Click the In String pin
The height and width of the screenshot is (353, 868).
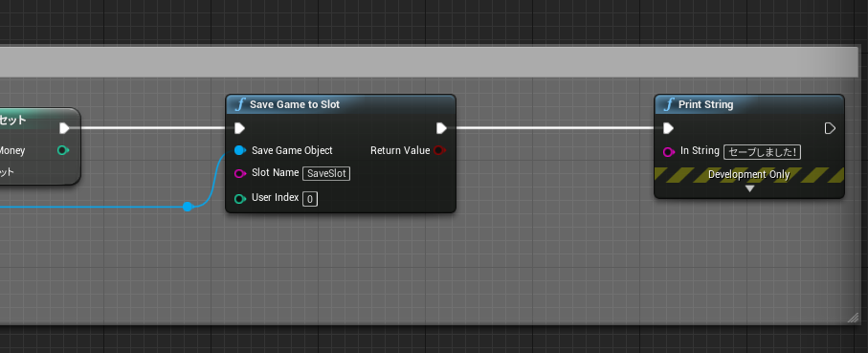(x=669, y=152)
